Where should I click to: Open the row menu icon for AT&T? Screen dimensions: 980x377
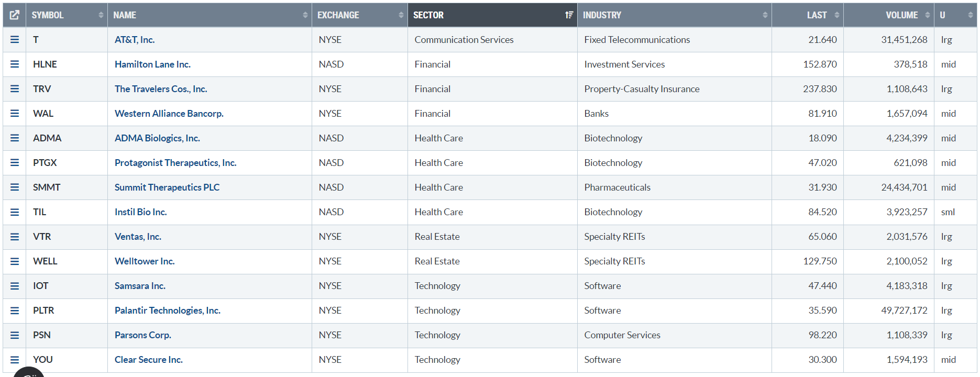[x=15, y=40]
